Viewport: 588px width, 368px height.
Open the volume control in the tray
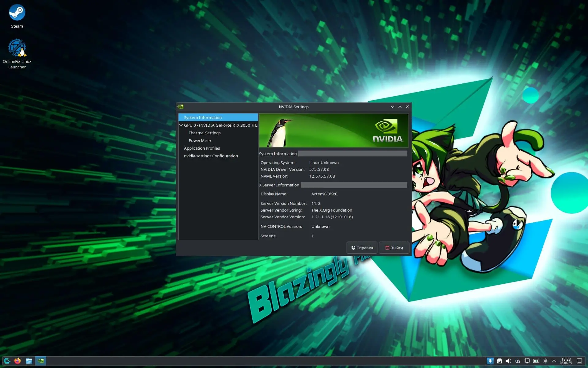coord(509,361)
